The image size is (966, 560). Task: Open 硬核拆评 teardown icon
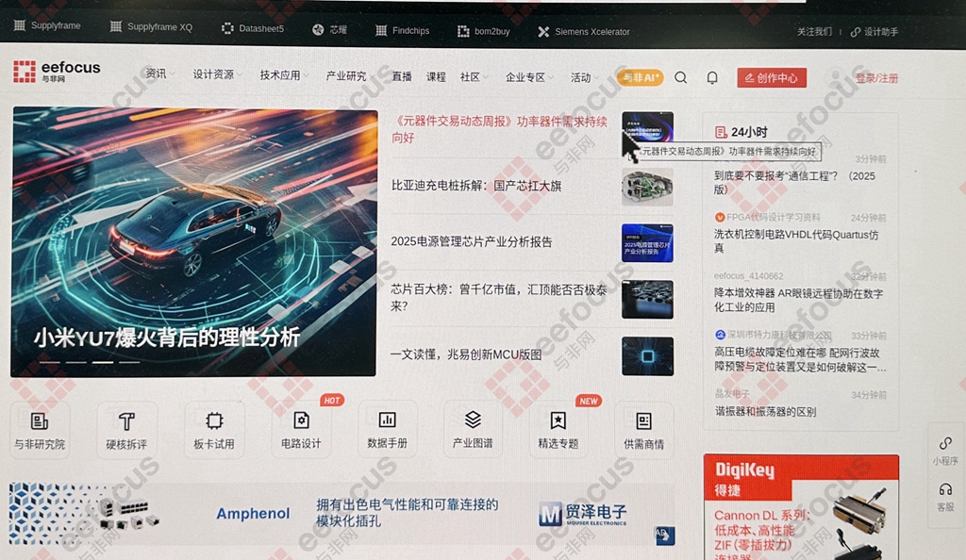click(x=127, y=420)
